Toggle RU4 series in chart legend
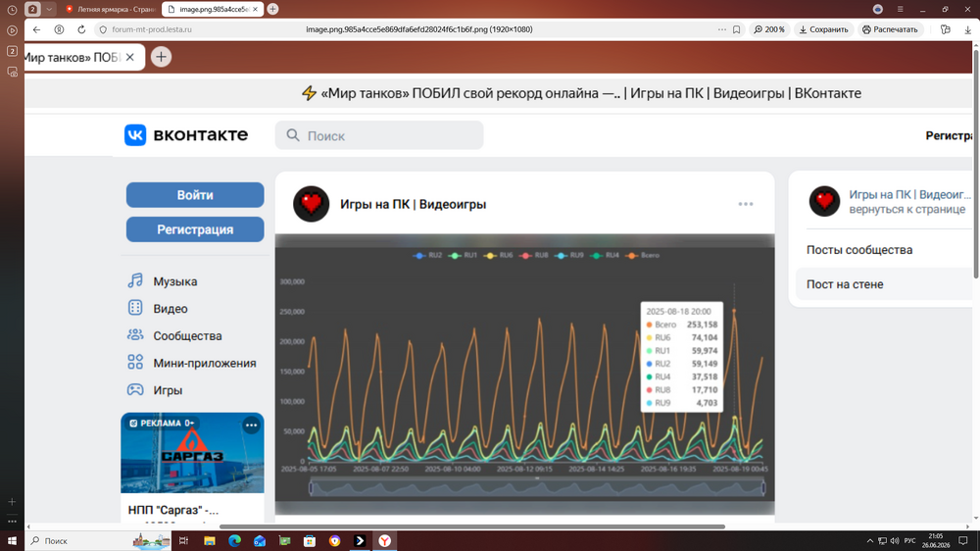Image resolution: width=980 pixels, height=551 pixels. point(605,255)
